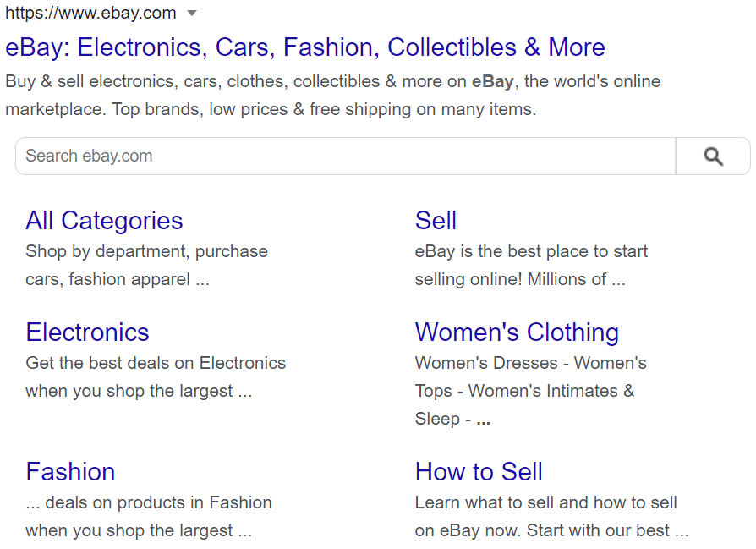Open the Sell sitelink
This screenshot has height=549, width=756.
point(436,221)
